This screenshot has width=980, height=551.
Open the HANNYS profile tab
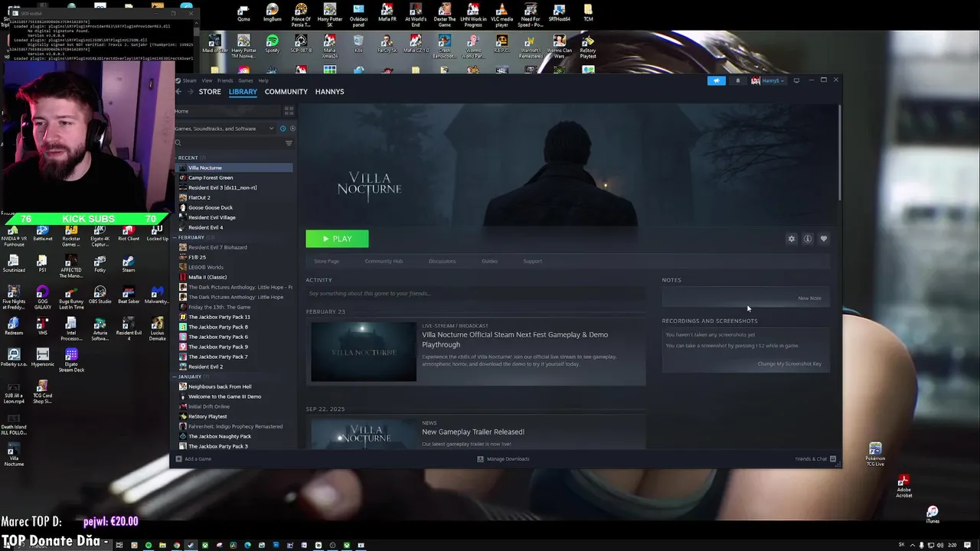coord(329,92)
